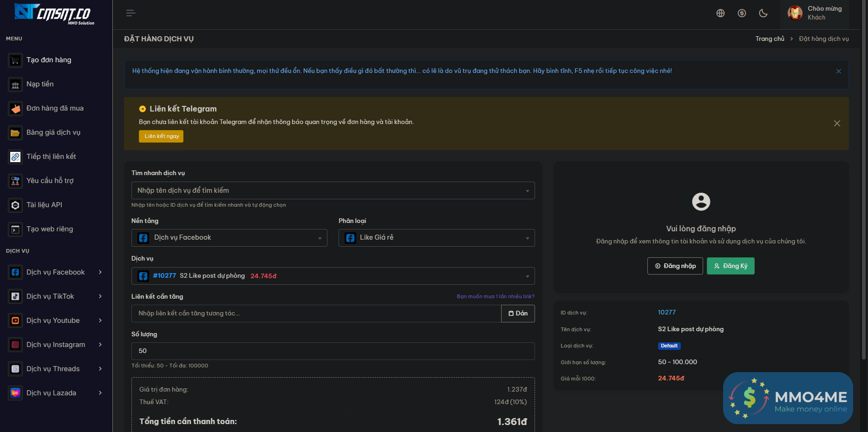Image resolution: width=868 pixels, height=432 pixels.
Task: Open the Phân loại category dropdown
Action: click(x=437, y=238)
